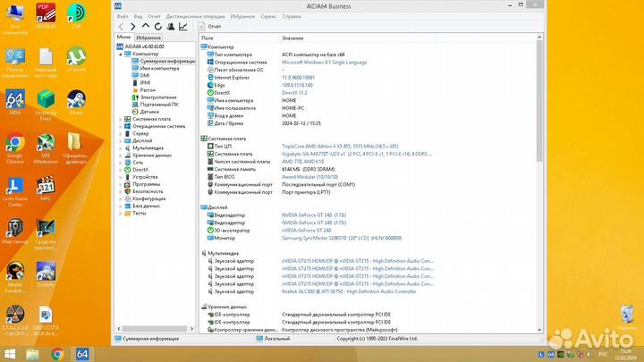The image size is (644, 362).
Task: Open the TripleCore AMD Athlon II X3 455 link
Action: 340,146
